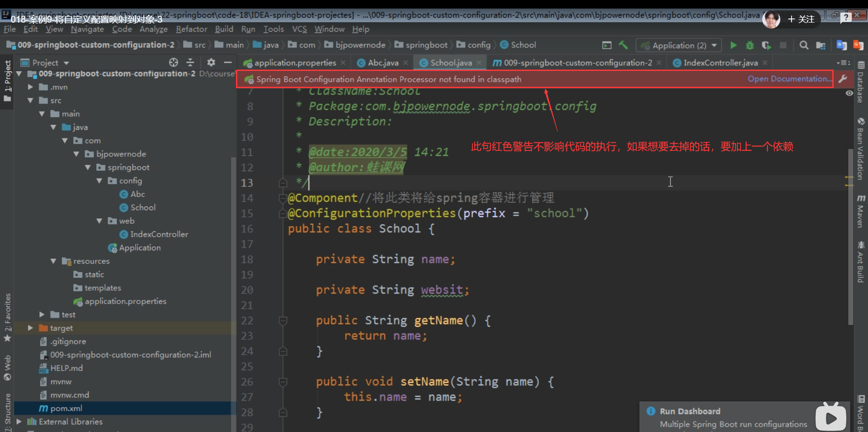Expand the .mvn folder
868x432 pixels.
point(30,87)
